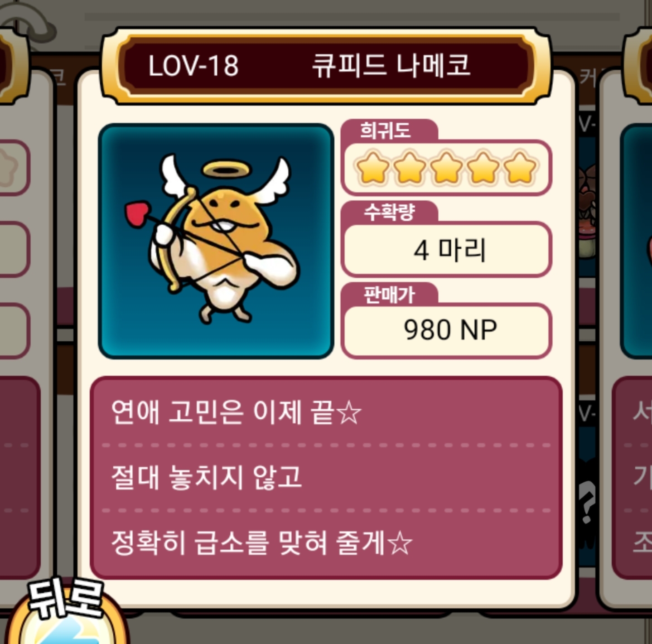652x644 pixels.
Task: Tap the fourth rarity star
Action: (x=483, y=169)
